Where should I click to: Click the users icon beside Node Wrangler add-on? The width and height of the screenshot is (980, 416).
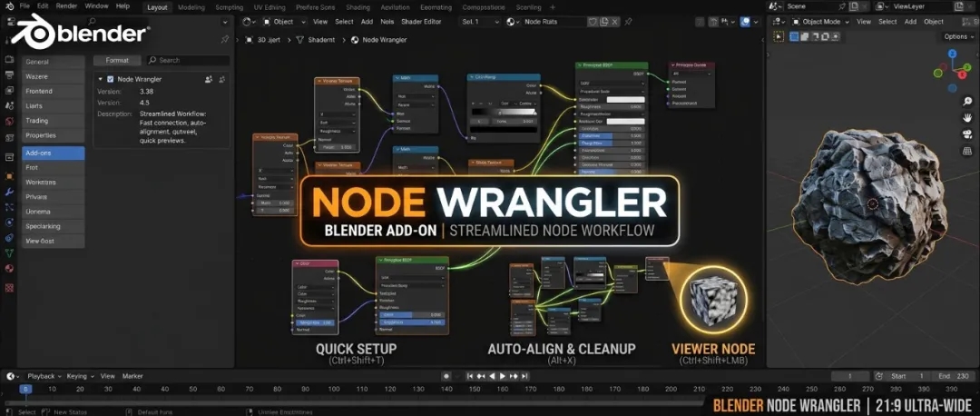tap(209, 79)
